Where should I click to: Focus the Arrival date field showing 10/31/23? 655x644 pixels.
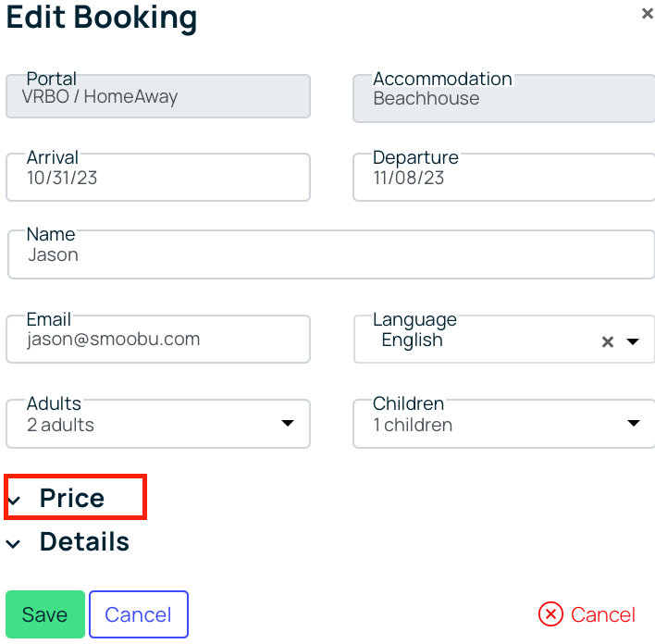click(x=158, y=178)
